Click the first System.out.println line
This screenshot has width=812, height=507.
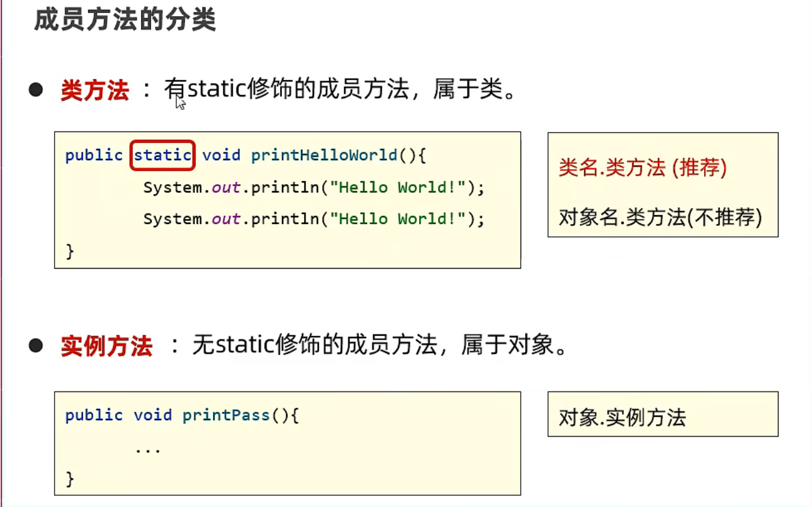[314, 187]
